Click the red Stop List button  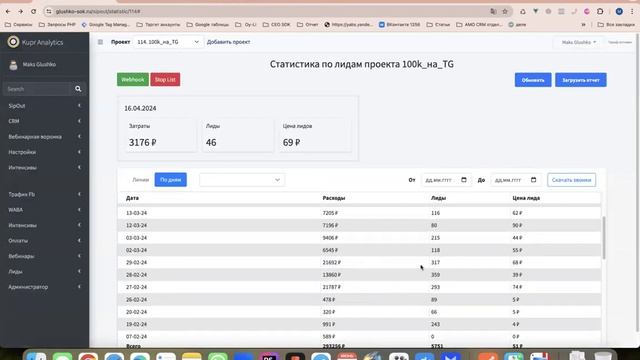click(165, 80)
